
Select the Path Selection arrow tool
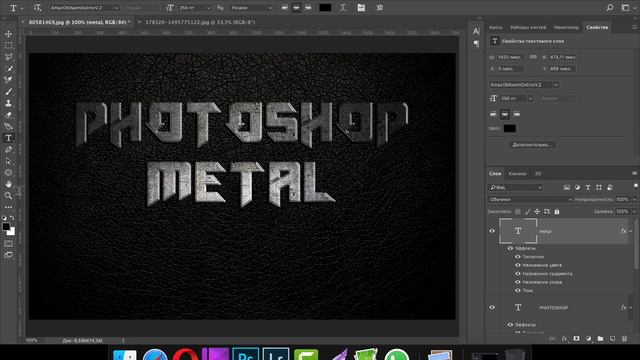[9, 161]
